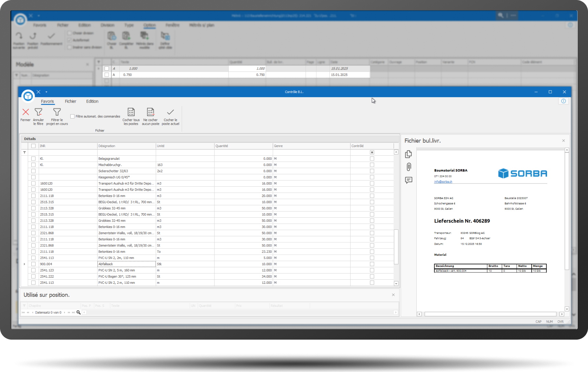Viewport: 588px width, 372px height.
Task: Expand the Abfallsack row indicator arrow
Action: (24, 264)
